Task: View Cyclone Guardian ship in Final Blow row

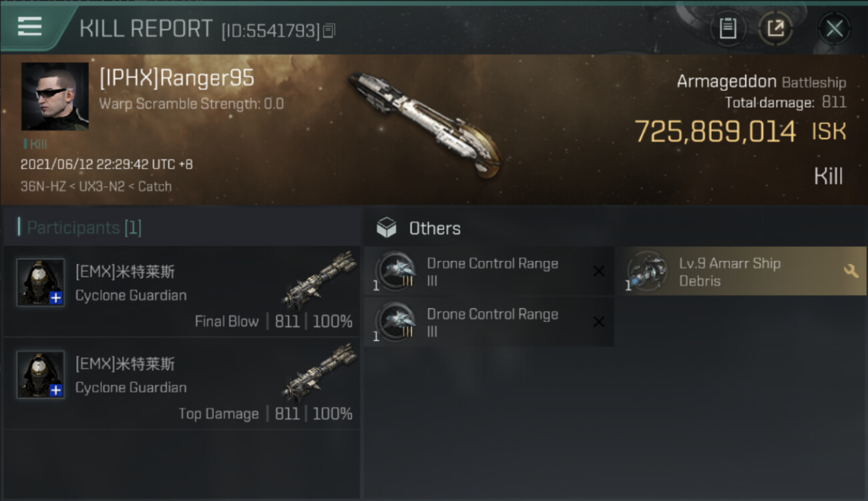Action: click(320, 281)
